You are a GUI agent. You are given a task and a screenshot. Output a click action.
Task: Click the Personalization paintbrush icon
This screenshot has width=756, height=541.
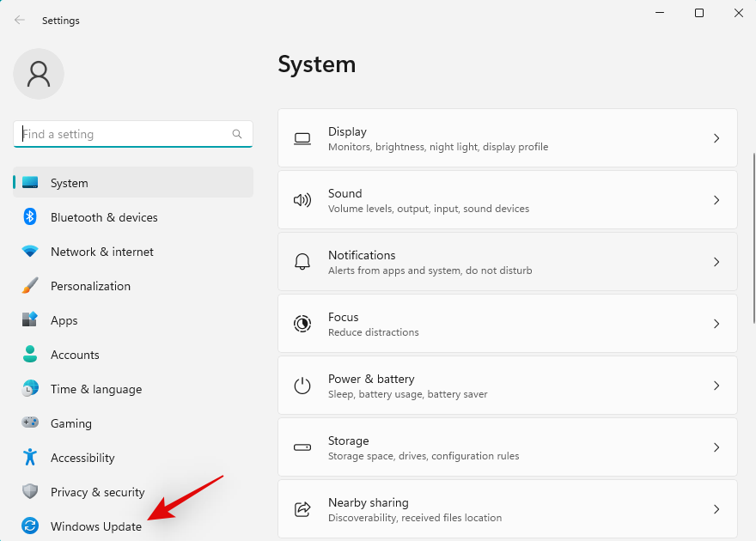(30, 286)
